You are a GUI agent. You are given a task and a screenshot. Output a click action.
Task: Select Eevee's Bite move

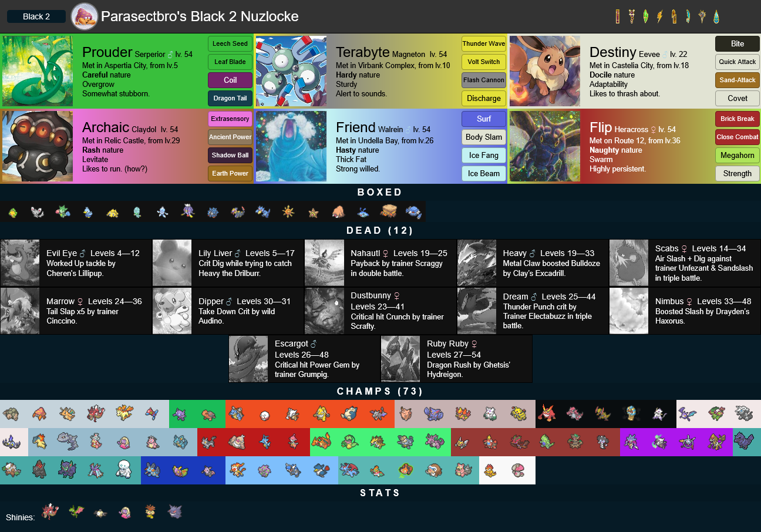click(738, 43)
